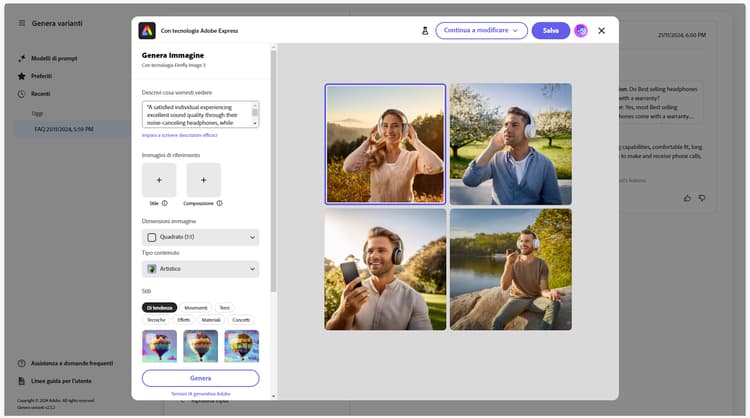Click the Modelli di prompt sidebar icon
This screenshot has width=750, height=418.
coord(22,58)
